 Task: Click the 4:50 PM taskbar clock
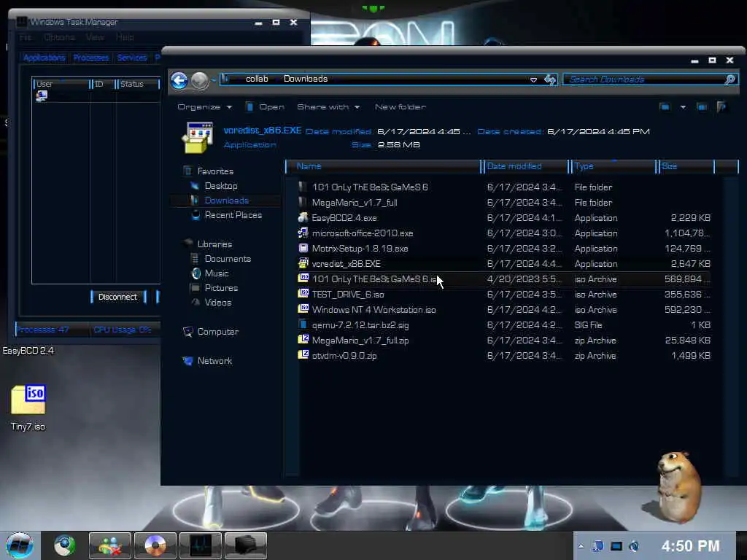(x=690, y=545)
